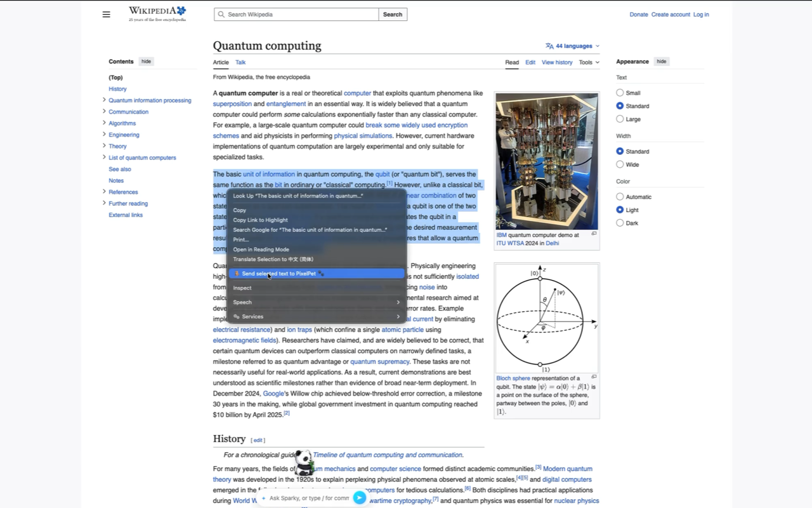Open the superposition link
This screenshot has height=508, width=812.
tap(232, 104)
